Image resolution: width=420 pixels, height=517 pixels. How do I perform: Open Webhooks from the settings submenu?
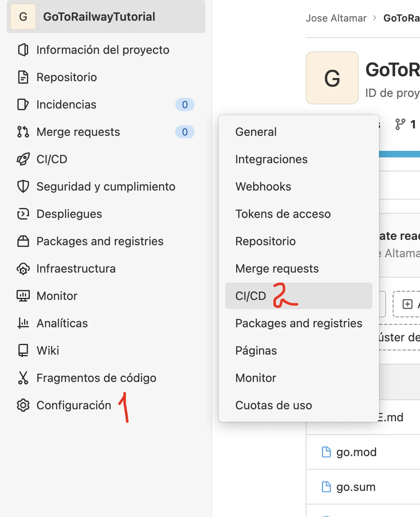point(263,186)
